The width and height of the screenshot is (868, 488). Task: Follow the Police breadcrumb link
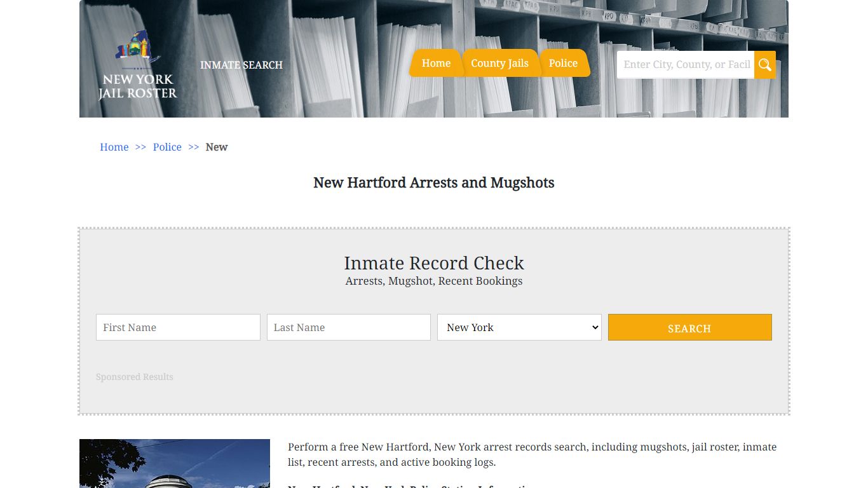click(x=167, y=147)
